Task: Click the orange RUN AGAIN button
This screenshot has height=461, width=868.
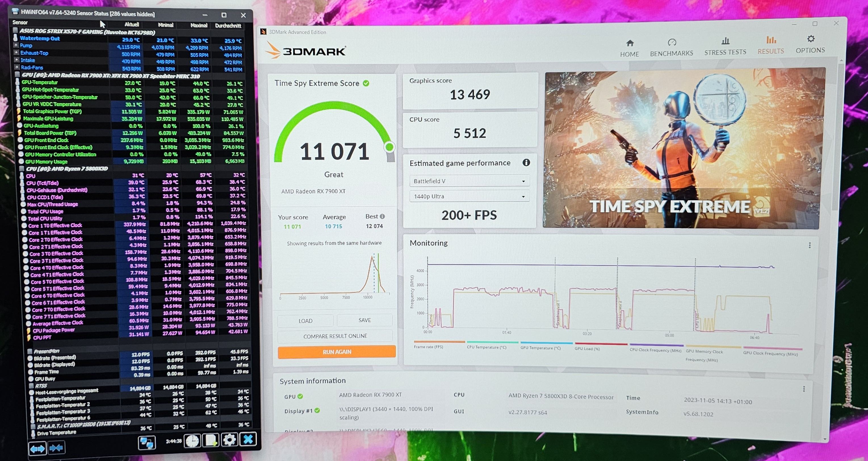Action: click(x=337, y=351)
